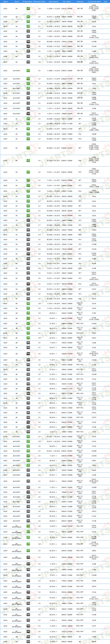Click the Pojemność silnika column header
Viewport: 110px width, 644px height.
pyautogui.click(x=39, y=2)
